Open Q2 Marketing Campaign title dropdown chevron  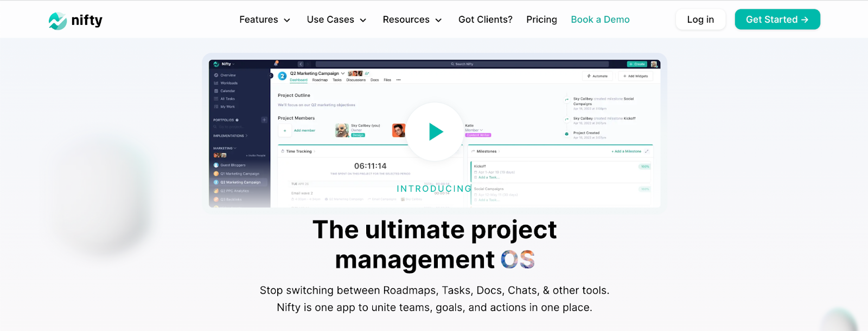pos(343,74)
